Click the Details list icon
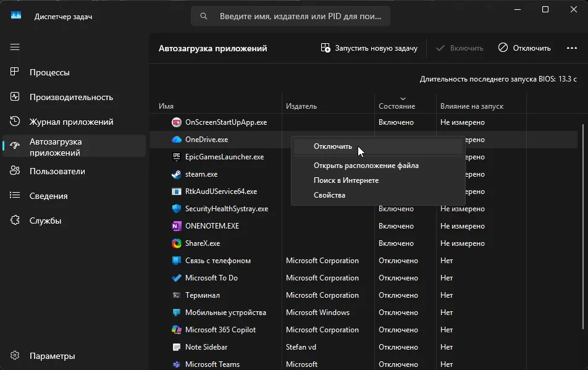Viewport: 588px width, 370px height. (x=15, y=195)
